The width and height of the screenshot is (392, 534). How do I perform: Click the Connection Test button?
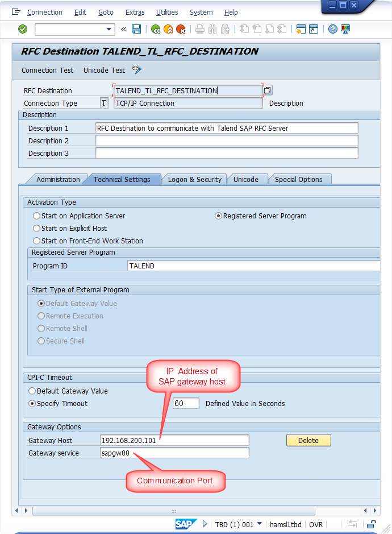pos(47,70)
